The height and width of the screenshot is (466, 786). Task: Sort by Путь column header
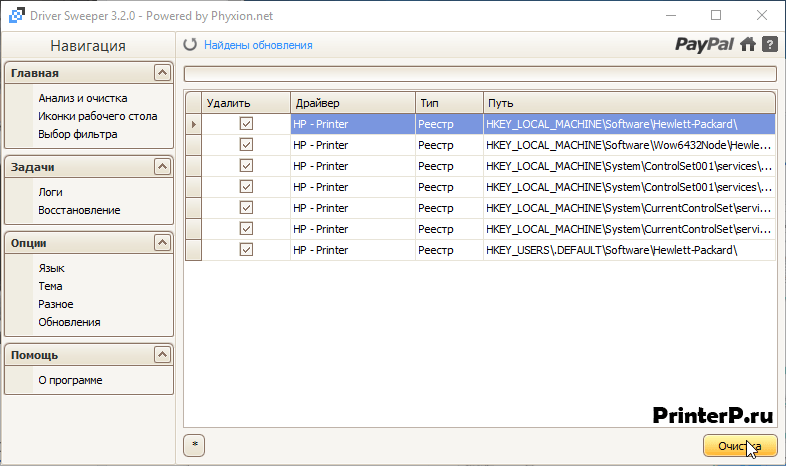point(630,103)
